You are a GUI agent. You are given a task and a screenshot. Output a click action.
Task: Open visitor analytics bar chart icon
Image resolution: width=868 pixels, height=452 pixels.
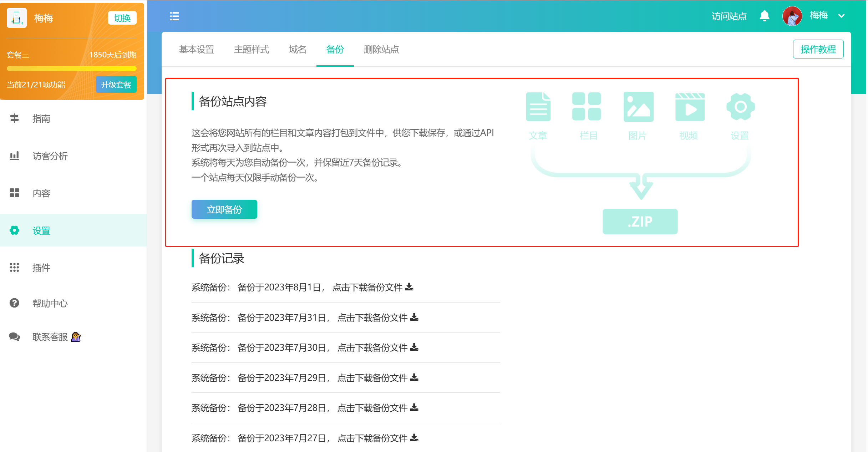tap(14, 156)
